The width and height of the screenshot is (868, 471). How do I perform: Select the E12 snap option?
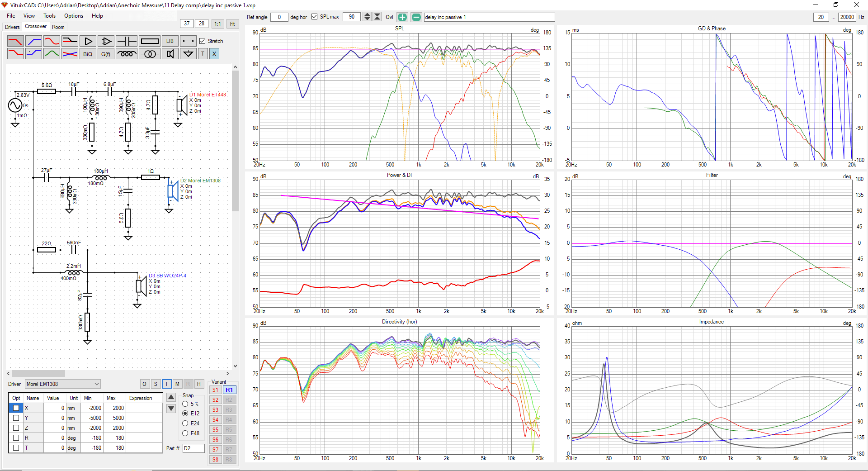185,414
